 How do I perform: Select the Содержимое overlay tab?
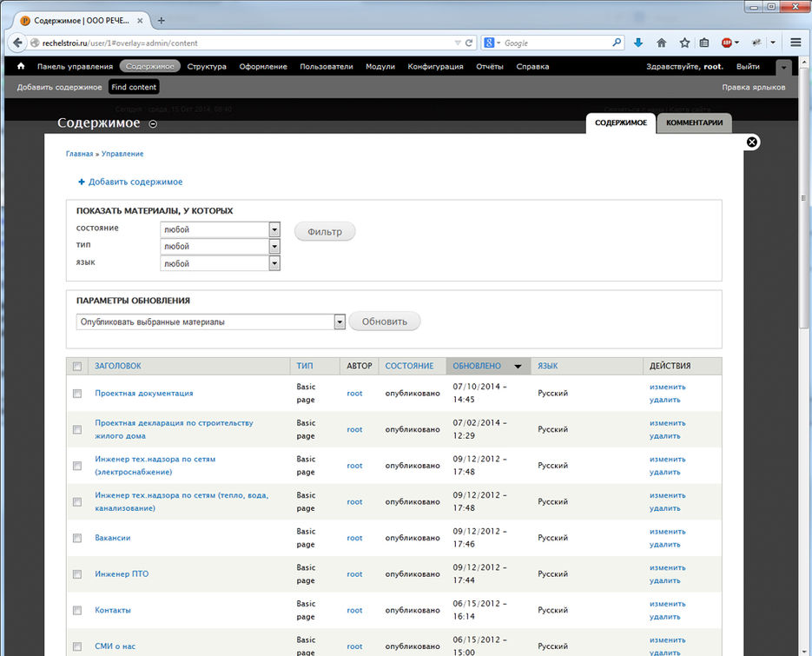click(620, 123)
